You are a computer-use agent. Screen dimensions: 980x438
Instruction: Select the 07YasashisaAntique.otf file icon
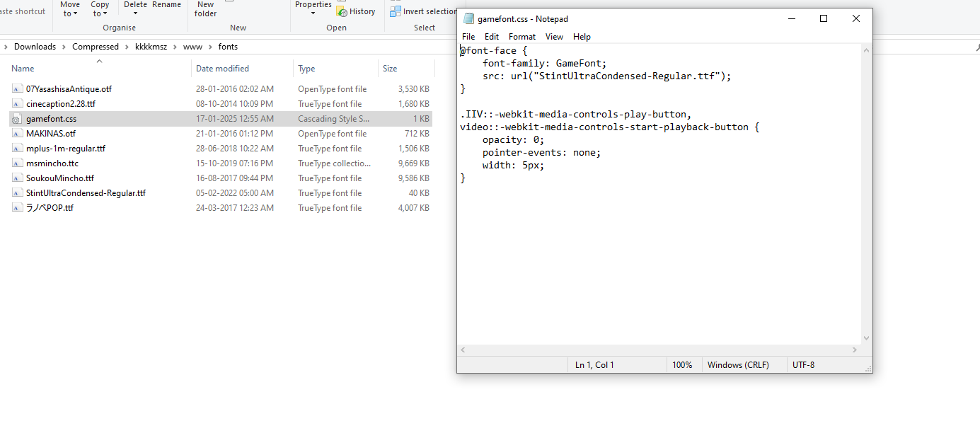click(18, 89)
